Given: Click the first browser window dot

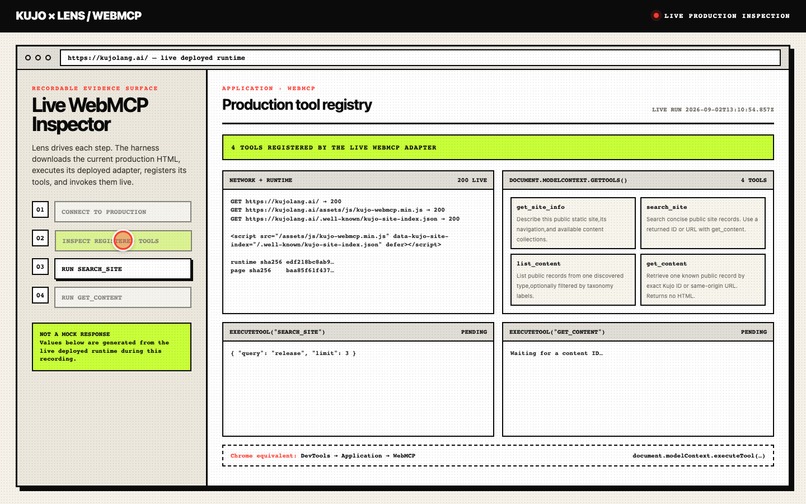Looking at the screenshot, I should point(28,58).
